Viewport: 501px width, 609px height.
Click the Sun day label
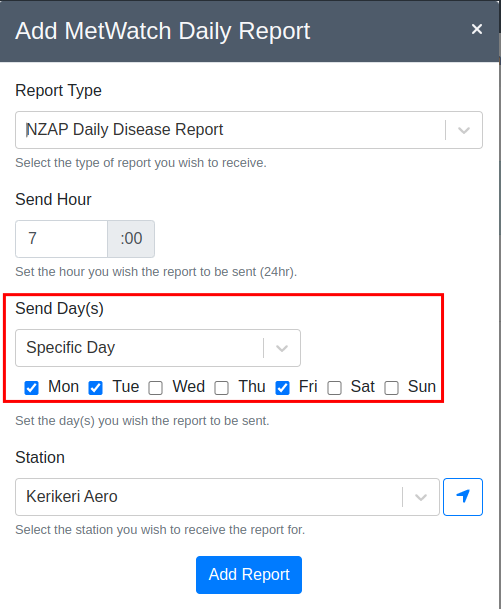tap(422, 387)
